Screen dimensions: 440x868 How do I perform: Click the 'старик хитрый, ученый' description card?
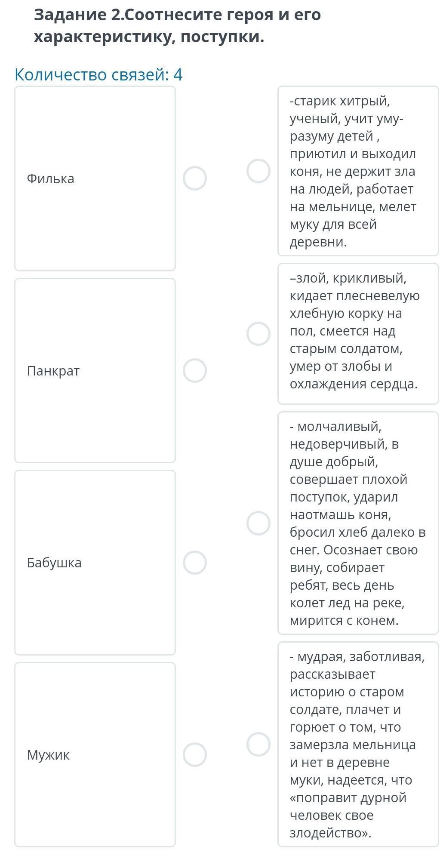[x=358, y=171]
